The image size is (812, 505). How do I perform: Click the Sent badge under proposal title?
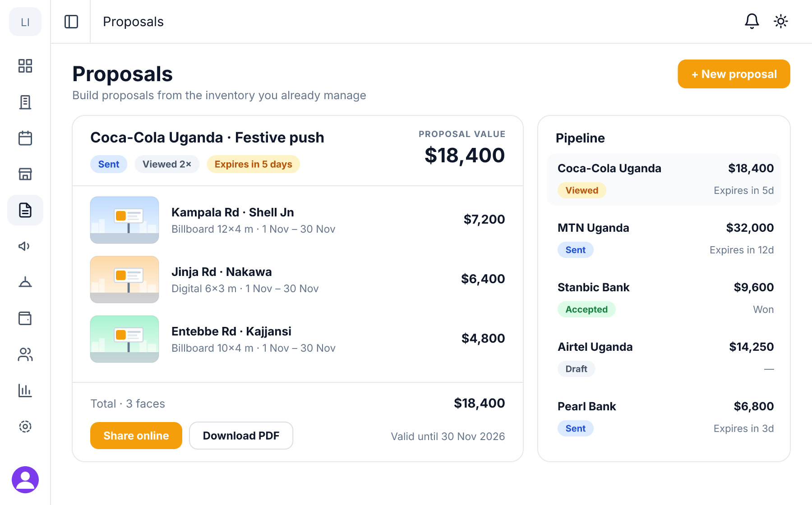pyautogui.click(x=109, y=164)
